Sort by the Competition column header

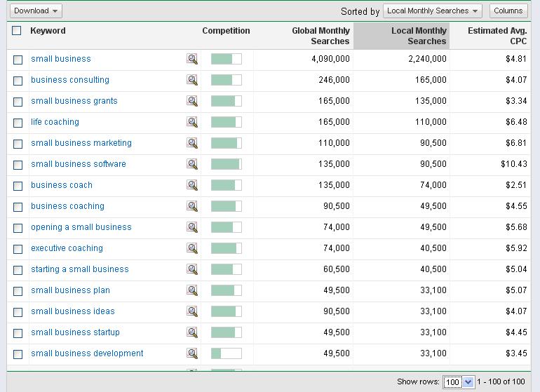226,31
